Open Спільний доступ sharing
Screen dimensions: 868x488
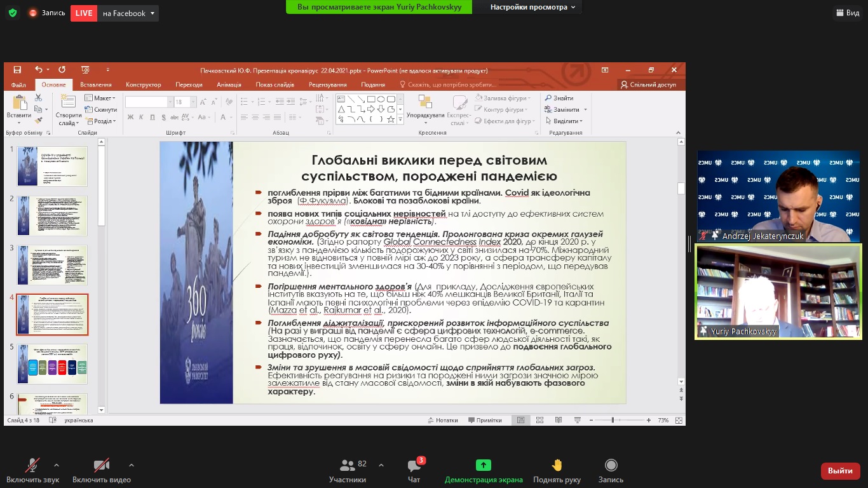(648, 85)
